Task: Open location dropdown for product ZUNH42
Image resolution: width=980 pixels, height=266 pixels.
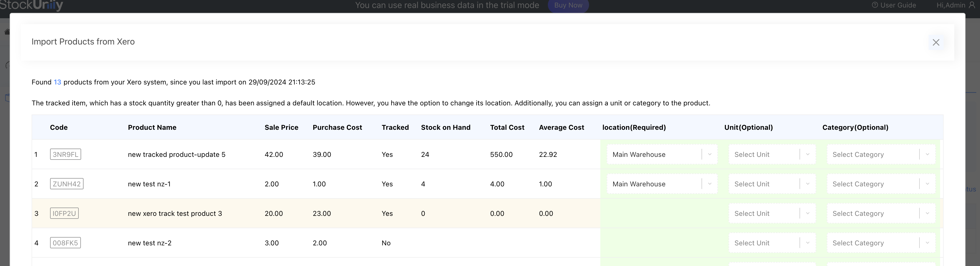Action: click(x=662, y=184)
